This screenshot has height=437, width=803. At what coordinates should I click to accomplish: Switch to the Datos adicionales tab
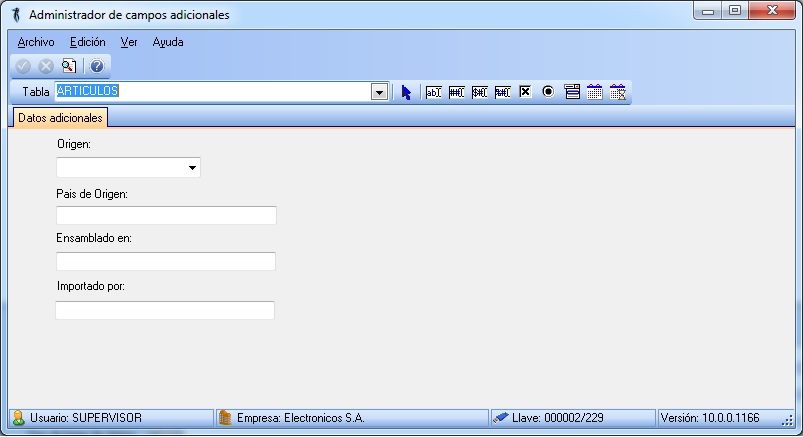(x=60, y=118)
